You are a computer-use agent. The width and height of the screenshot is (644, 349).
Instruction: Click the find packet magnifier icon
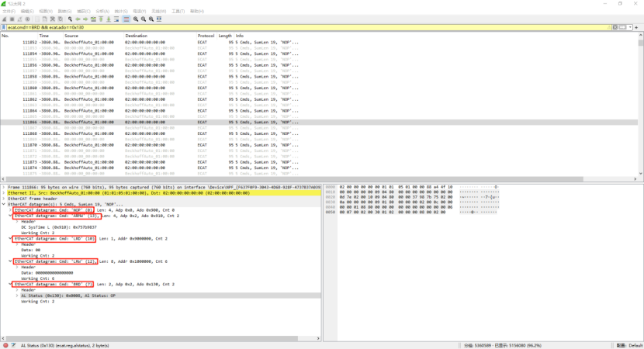pos(70,19)
